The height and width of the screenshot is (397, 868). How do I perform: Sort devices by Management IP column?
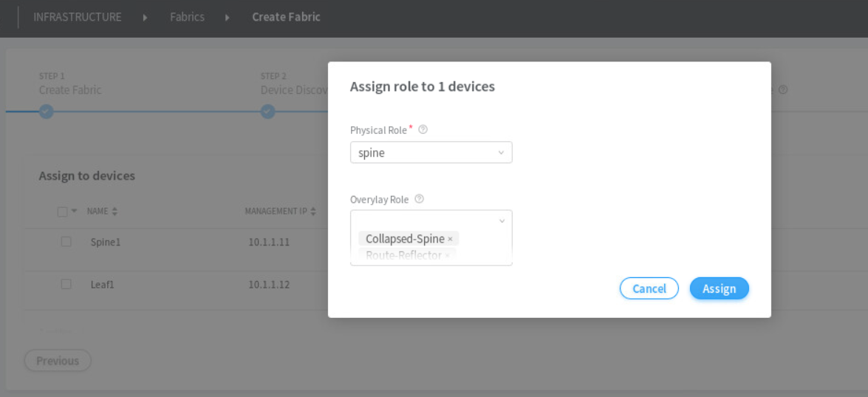[x=313, y=211]
